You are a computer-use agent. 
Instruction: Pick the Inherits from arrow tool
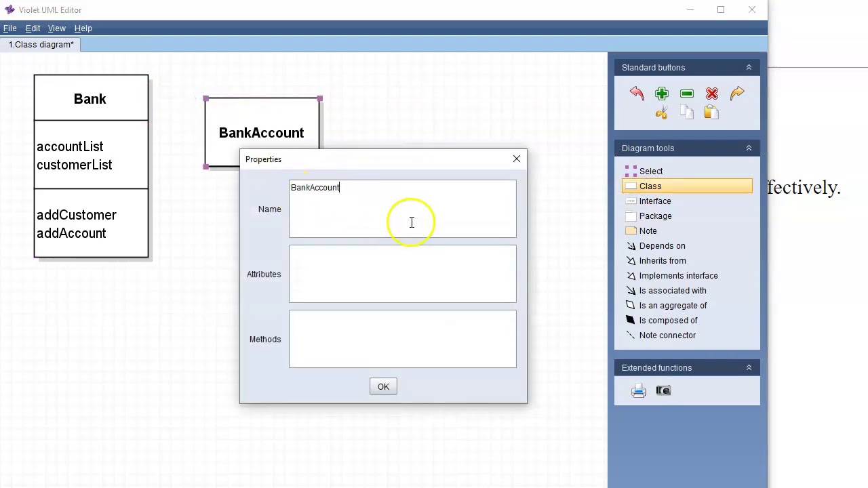coord(687,261)
